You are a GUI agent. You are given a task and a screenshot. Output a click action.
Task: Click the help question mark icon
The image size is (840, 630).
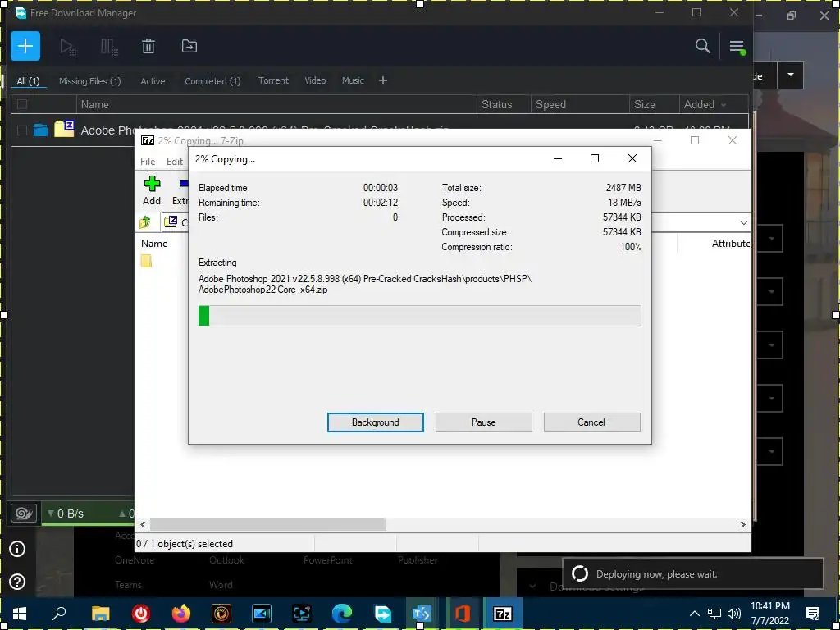click(x=17, y=582)
